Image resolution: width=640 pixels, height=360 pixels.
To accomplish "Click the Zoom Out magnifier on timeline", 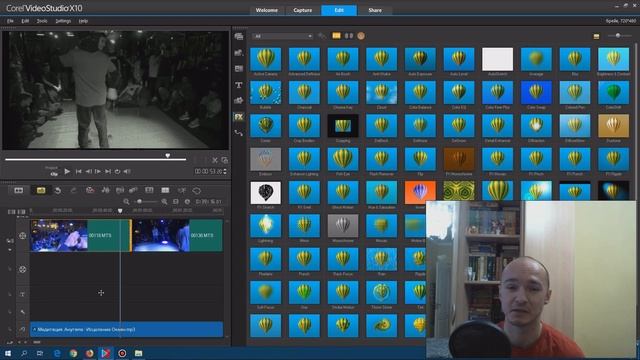I will click(x=127, y=202).
